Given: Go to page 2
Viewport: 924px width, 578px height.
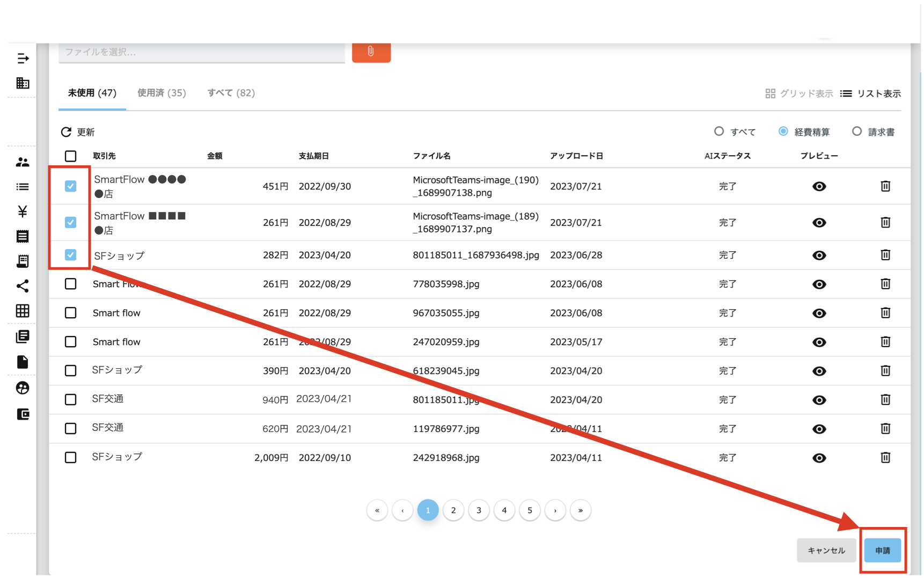Looking at the screenshot, I should pyautogui.click(x=453, y=510).
